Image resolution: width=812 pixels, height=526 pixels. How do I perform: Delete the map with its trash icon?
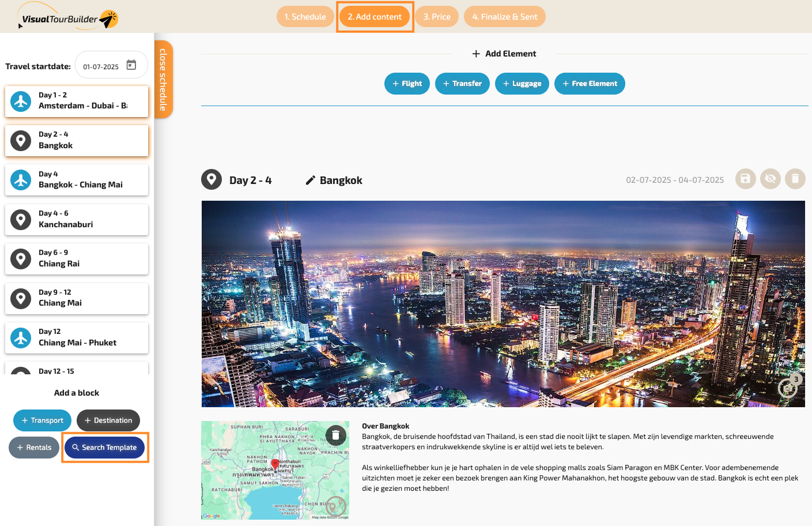336,435
